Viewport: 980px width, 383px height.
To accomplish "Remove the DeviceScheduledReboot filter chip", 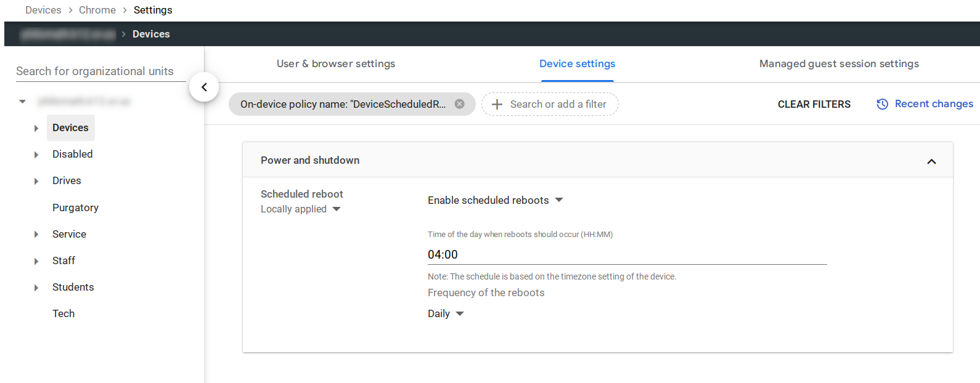I will point(459,104).
